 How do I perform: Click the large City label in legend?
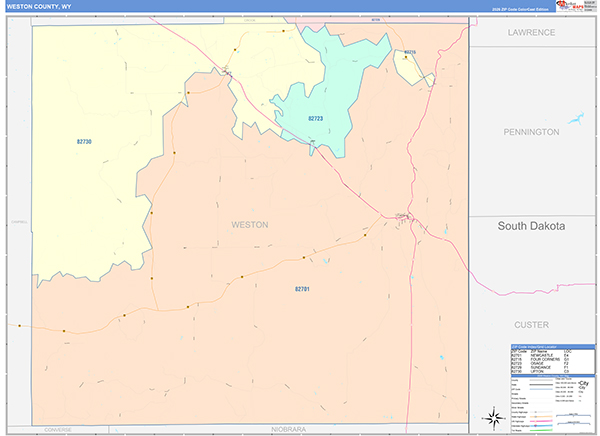[584, 384]
